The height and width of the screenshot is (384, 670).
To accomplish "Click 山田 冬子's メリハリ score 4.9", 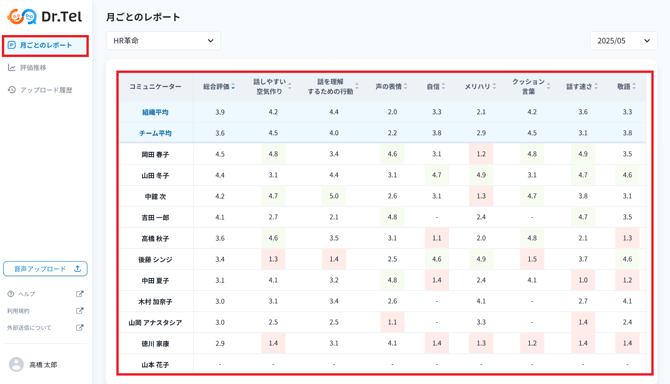I will pyautogui.click(x=481, y=175).
